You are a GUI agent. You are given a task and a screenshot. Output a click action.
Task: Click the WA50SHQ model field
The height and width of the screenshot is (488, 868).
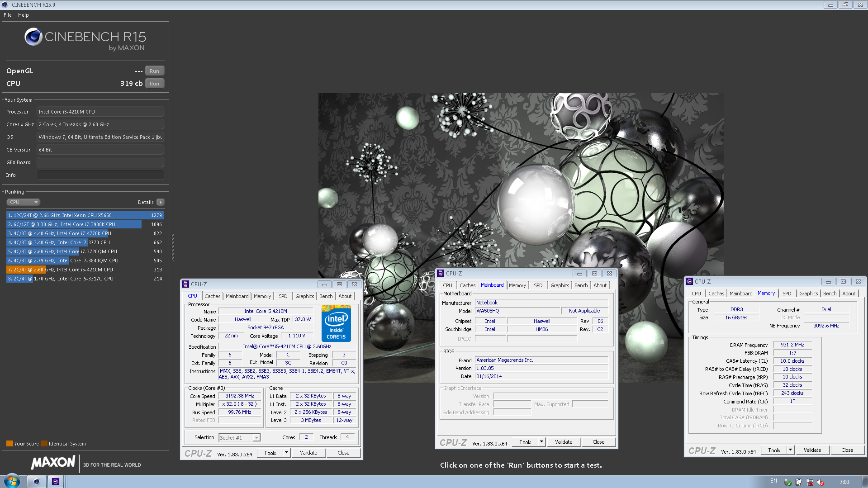517,311
